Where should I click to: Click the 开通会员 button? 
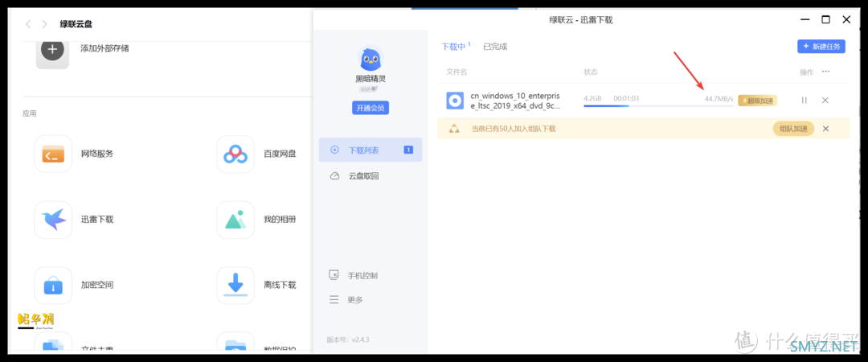pyautogui.click(x=371, y=108)
